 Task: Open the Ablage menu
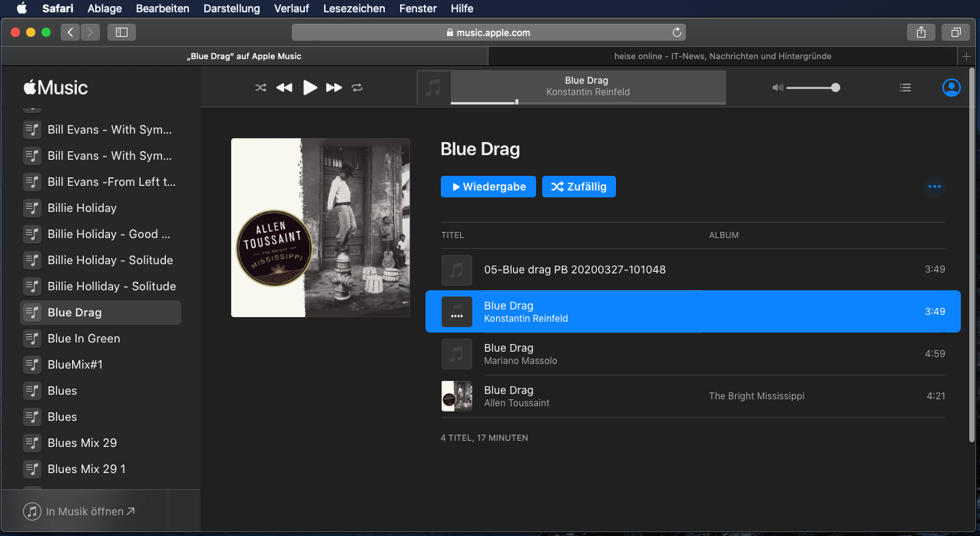point(104,8)
